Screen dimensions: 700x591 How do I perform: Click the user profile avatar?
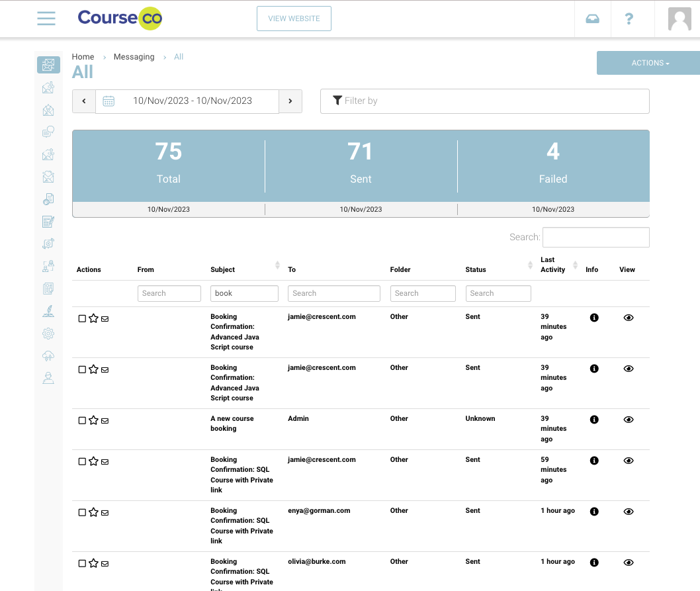[x=679, y=19]
